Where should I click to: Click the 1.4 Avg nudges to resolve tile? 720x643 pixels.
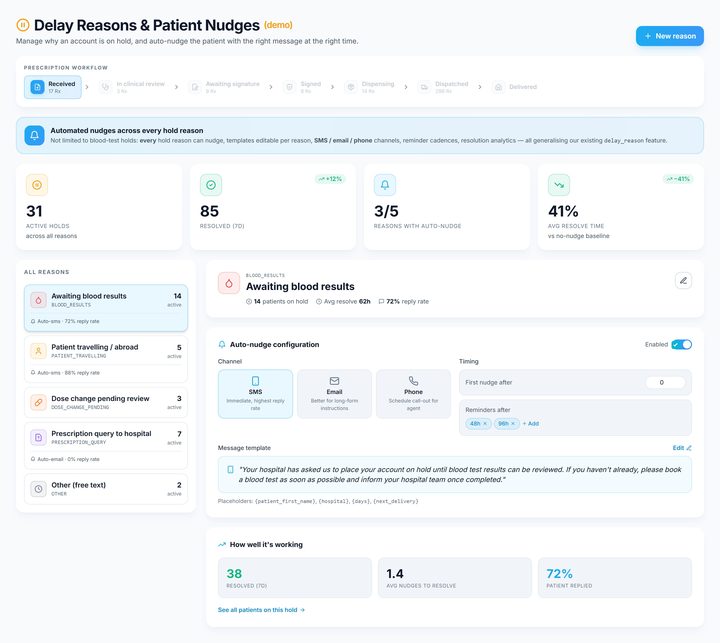point(455,578)
